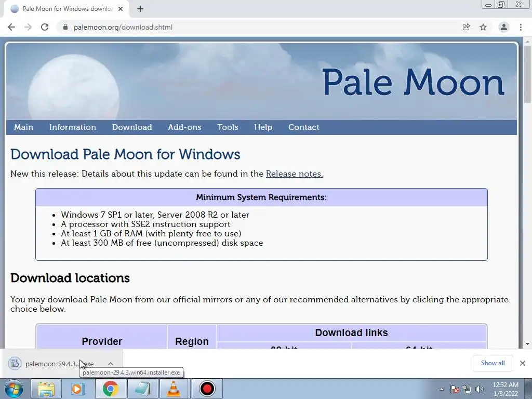This screenshot has width=532, height=399.
Task: Go back to the previous page
Action: (x=11, y=27)
